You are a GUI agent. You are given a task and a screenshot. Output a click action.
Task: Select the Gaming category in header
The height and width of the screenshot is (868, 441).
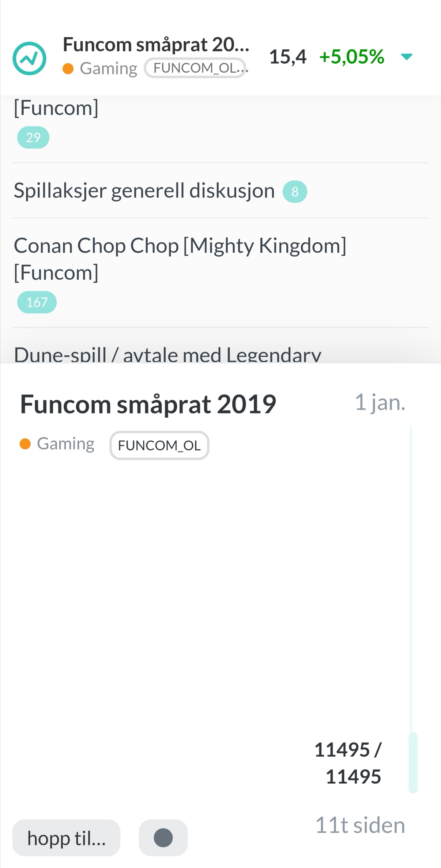point(100,68)
